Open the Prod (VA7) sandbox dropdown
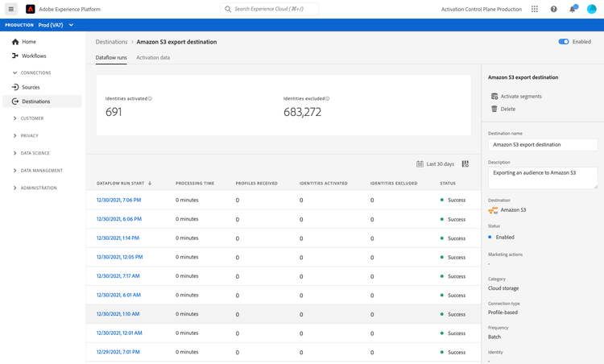 56,25
